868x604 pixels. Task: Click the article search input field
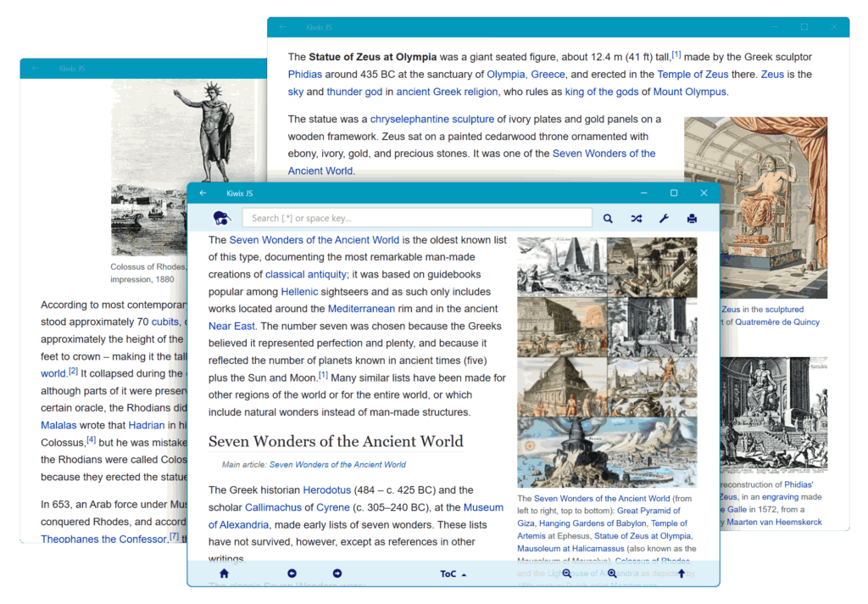click(417, 218)
